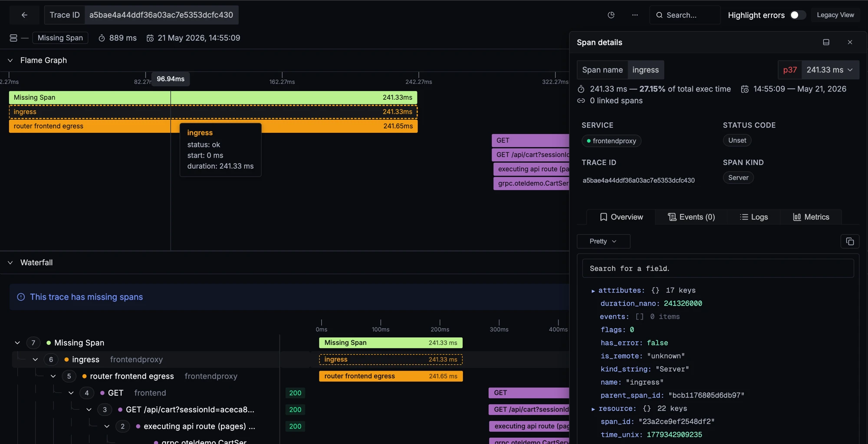Click the span_id value 23a2ce9ef2548df2
This screenshot has height=444, width=868.
(677, 421)
